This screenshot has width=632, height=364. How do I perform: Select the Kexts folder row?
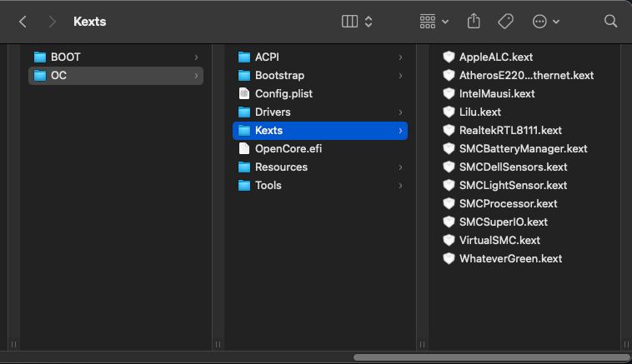pos(320,131)
